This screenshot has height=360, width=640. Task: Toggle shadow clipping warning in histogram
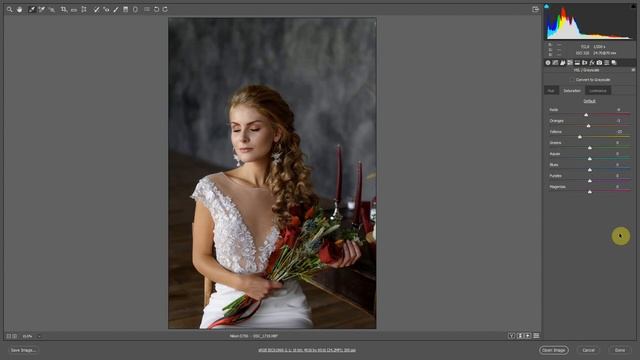[x=547, y=6]
